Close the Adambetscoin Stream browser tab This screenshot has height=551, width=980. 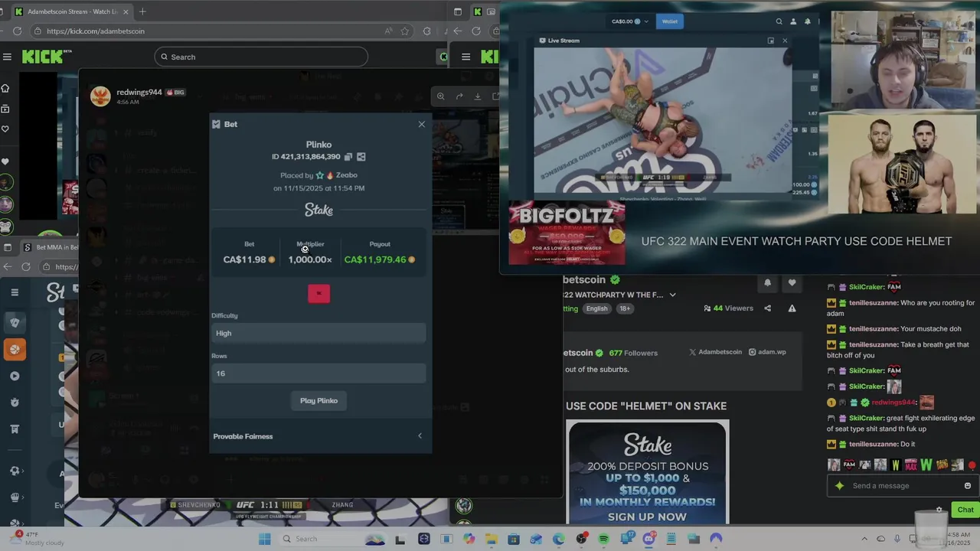click(127, 11)
